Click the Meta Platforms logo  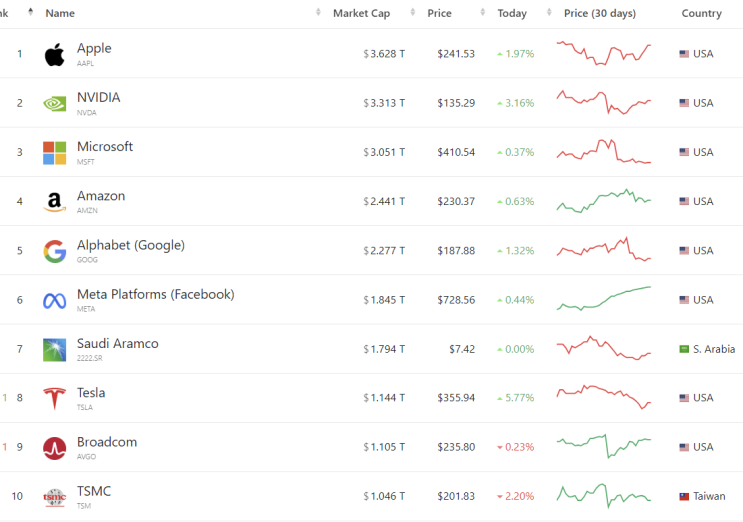click(54, 300)
